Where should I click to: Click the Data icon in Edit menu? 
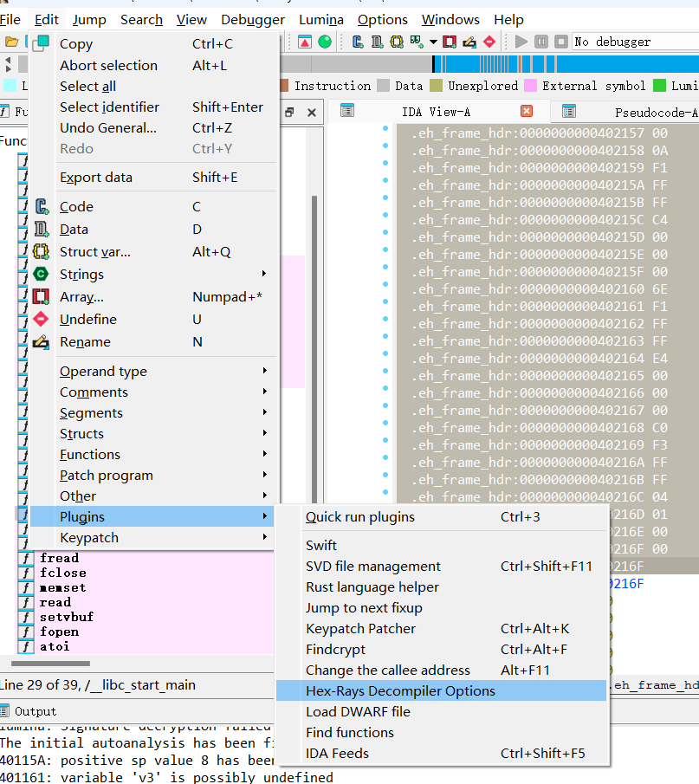point(41,229)
